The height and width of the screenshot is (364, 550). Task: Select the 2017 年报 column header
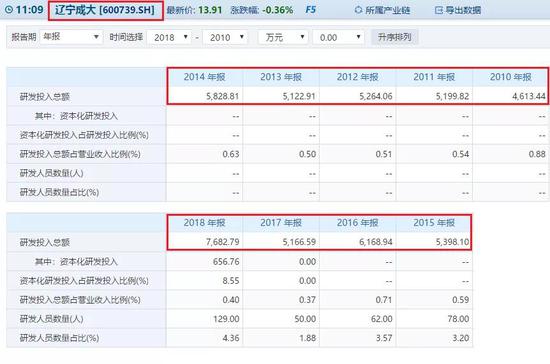pos(281,223)
